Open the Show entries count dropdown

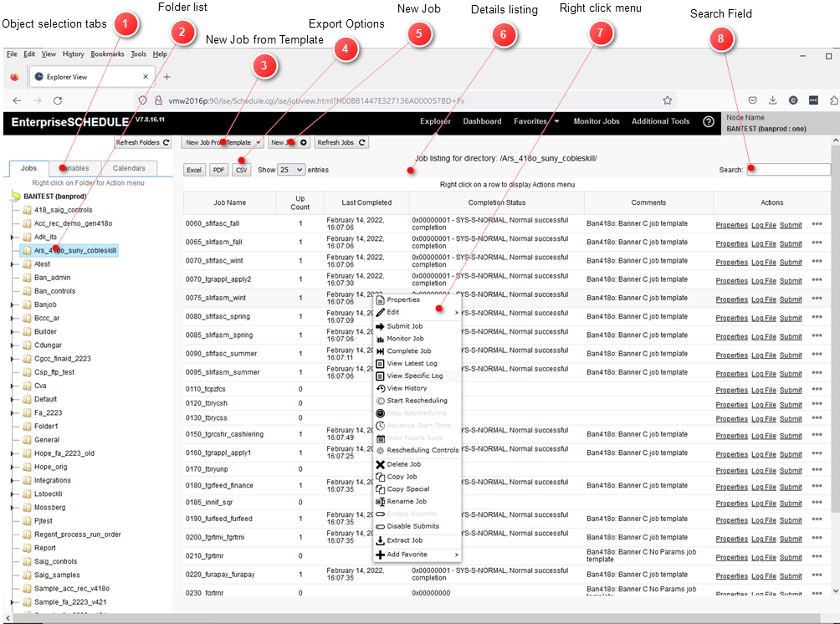[291, 170]
